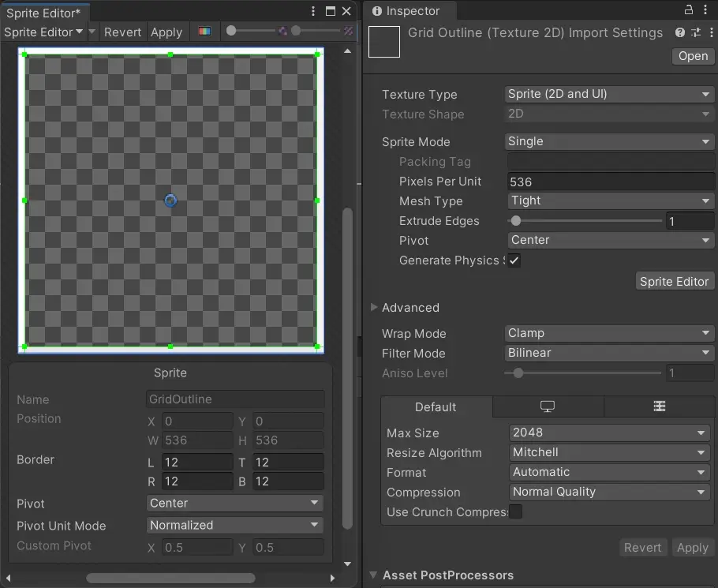Toggle the Generate Physics Shape checkbox
Image resolution: width=718 pixels, height=588 pixels.
tap(514, 260)
